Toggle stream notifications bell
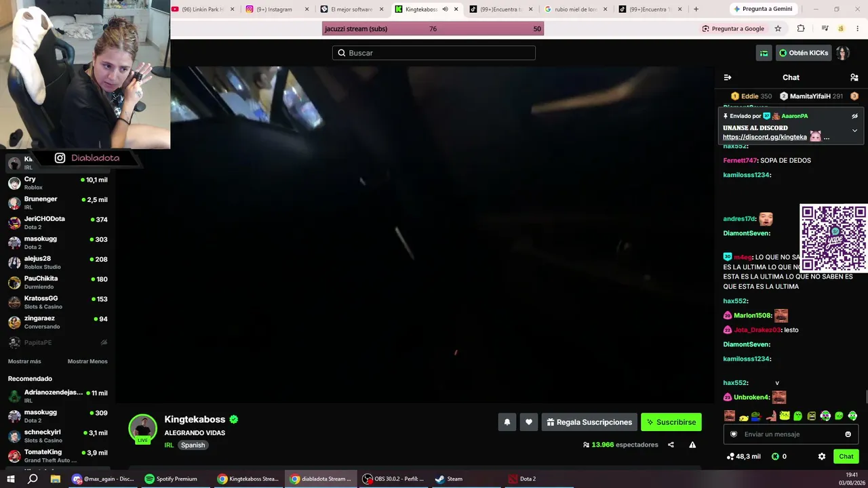Image resolution: width=868 pixels, height=488 pixels. click(507, 422)
